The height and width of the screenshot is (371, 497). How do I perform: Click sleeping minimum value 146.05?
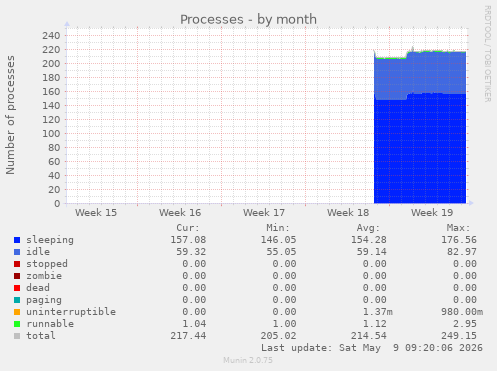(x=278, y=240)
